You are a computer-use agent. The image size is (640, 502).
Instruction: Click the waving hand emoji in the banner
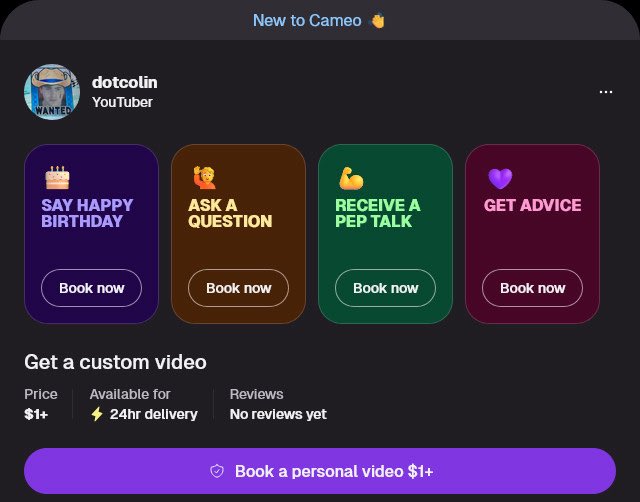[377, 20]
